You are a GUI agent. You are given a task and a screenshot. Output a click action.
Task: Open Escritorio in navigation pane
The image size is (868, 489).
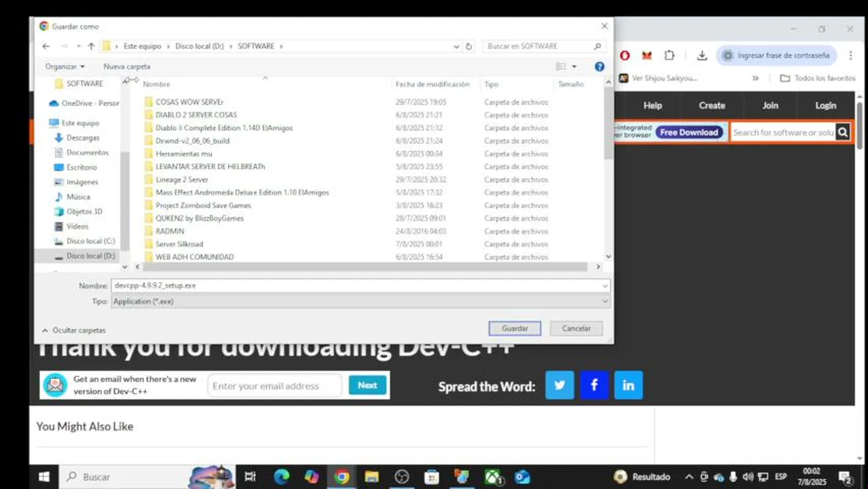(x=75, y=167)
